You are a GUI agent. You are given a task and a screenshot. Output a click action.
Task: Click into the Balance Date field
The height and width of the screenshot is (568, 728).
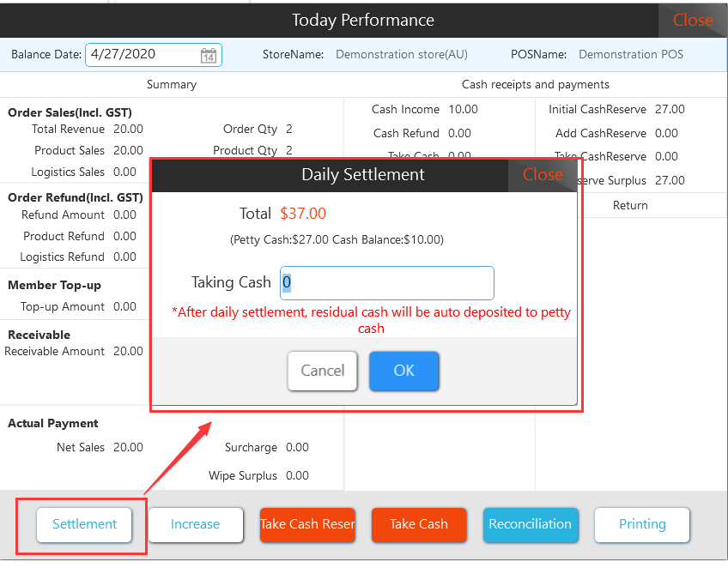(142, 54)
